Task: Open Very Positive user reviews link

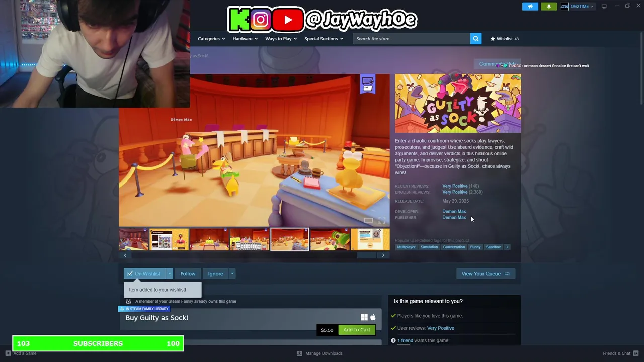Action: (440, 328)
